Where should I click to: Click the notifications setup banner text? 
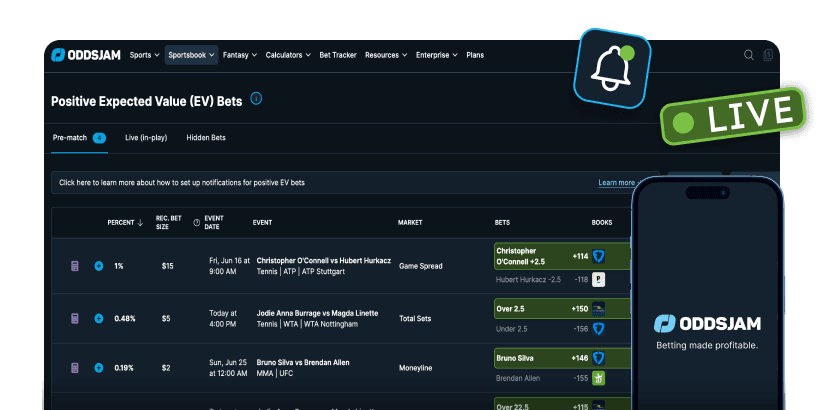pyautogui.click(x=182, y=183)
